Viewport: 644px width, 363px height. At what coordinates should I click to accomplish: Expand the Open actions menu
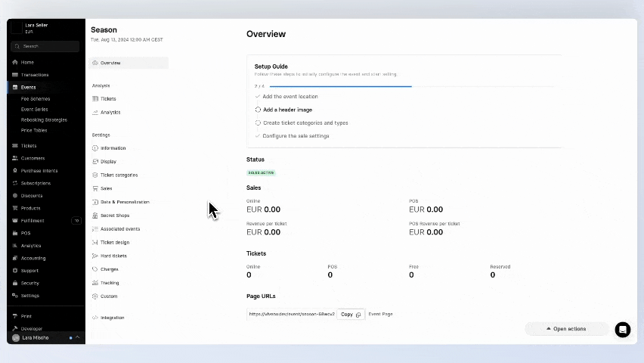566,329
